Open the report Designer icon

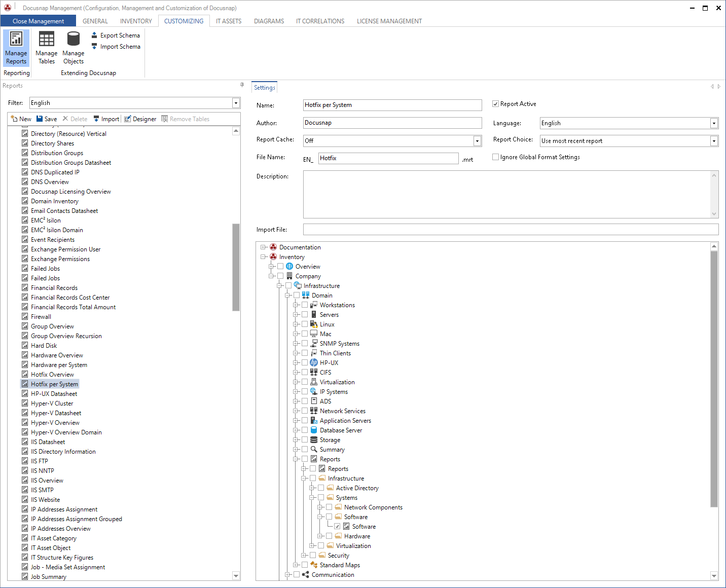[x=128, y=119]
